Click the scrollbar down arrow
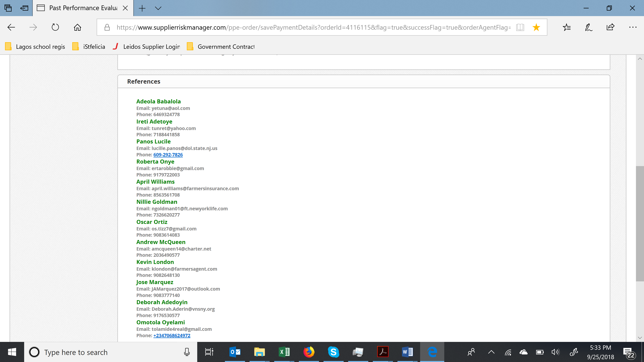 pos(640,338)
